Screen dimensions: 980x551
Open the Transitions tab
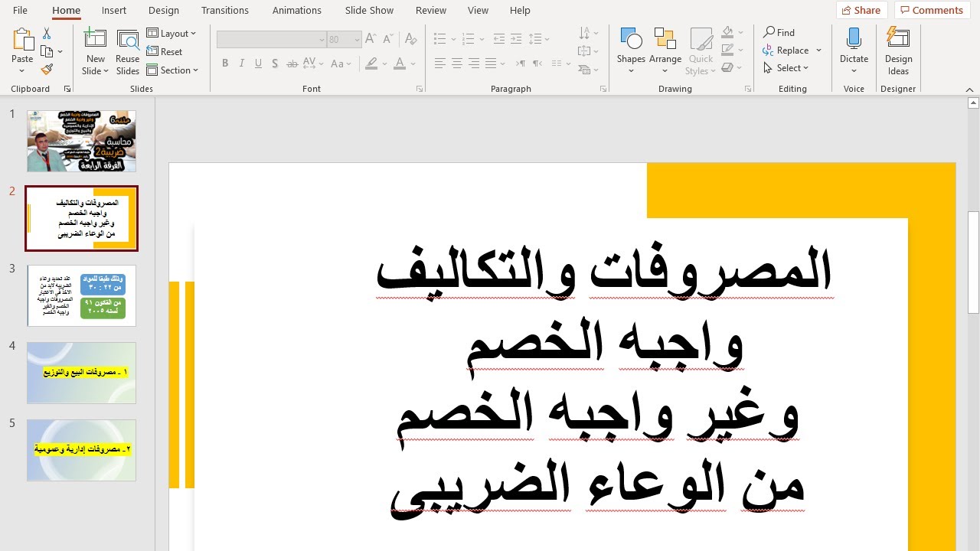[225, 10]
